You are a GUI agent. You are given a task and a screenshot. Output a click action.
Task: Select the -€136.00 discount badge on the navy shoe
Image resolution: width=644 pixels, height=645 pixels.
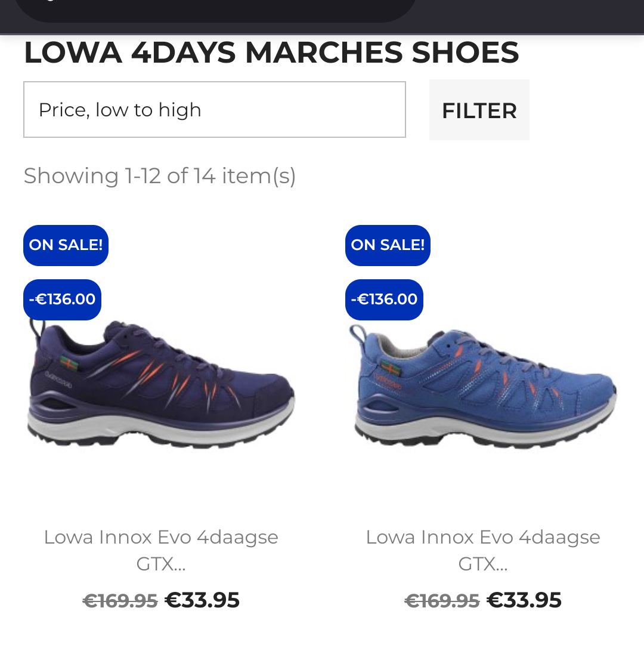(62, 300)
